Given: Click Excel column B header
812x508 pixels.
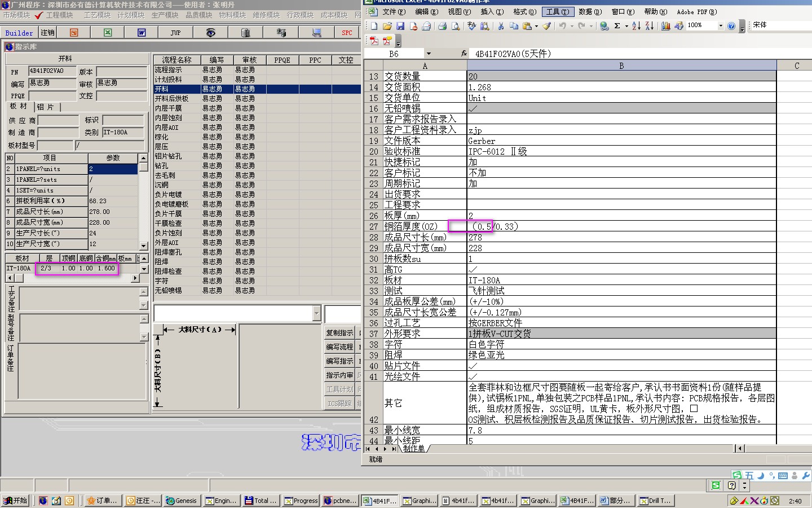Looking at the screenshot, I should click(x=621, y=65).
